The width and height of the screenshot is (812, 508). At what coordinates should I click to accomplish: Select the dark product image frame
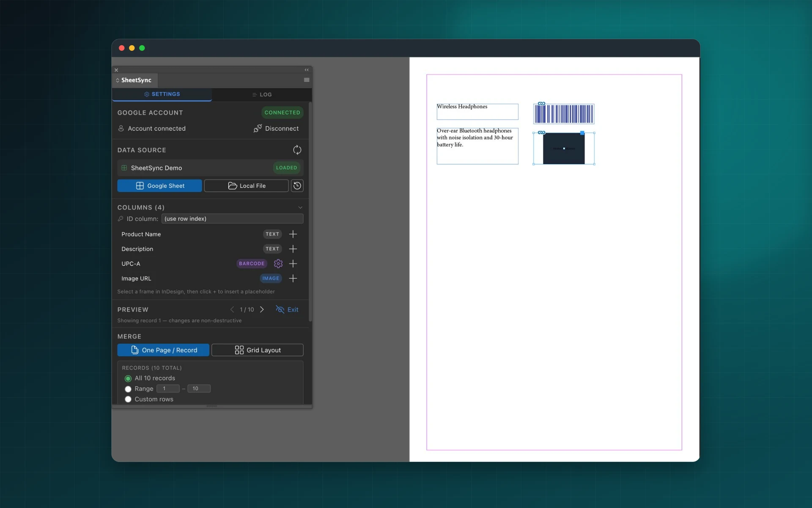click(x=564, y=149)
